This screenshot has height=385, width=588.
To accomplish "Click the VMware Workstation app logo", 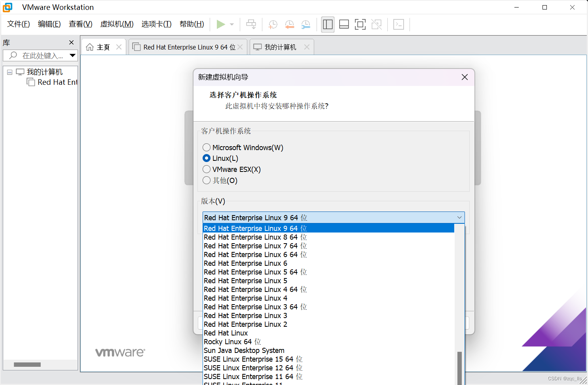I will point(8,7).
